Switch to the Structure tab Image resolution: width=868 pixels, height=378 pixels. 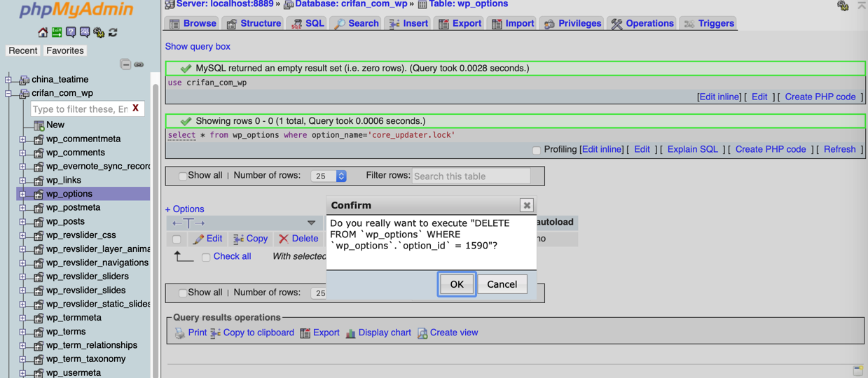point(254,24)
